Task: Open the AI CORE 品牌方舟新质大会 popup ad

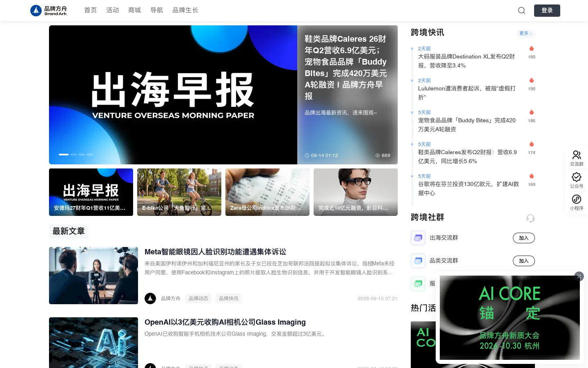Action: 510,318
